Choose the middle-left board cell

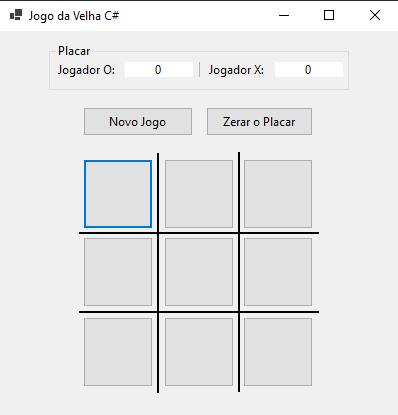(x=118, y=272)
